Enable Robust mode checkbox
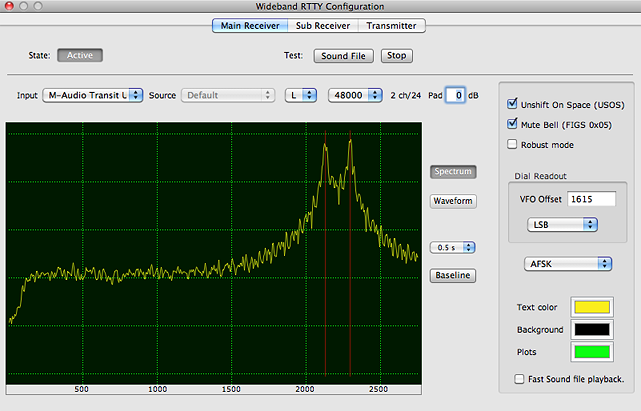The width and height of the screenshot is (641, 411). coord(512,144)
